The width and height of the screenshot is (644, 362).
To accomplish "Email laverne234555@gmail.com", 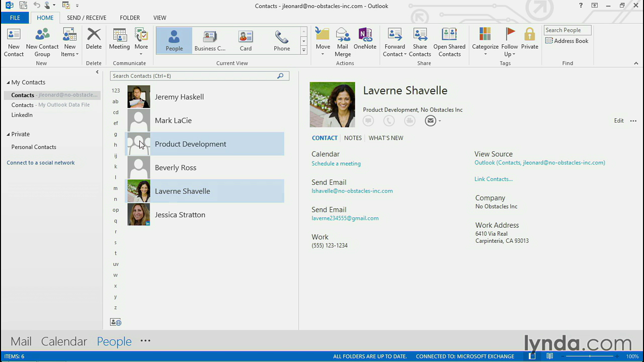I will point(345,218).
